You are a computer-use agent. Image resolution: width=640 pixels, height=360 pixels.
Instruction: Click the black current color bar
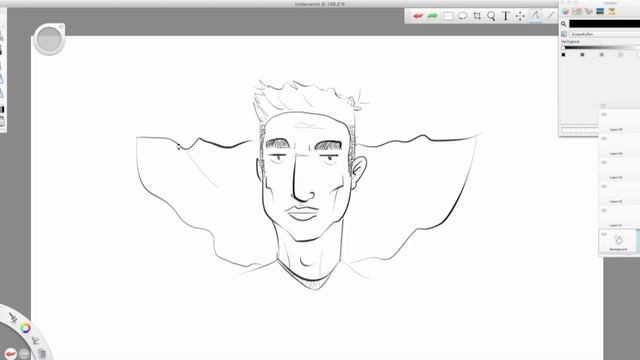pyautogui.click(x=604, y=24)
